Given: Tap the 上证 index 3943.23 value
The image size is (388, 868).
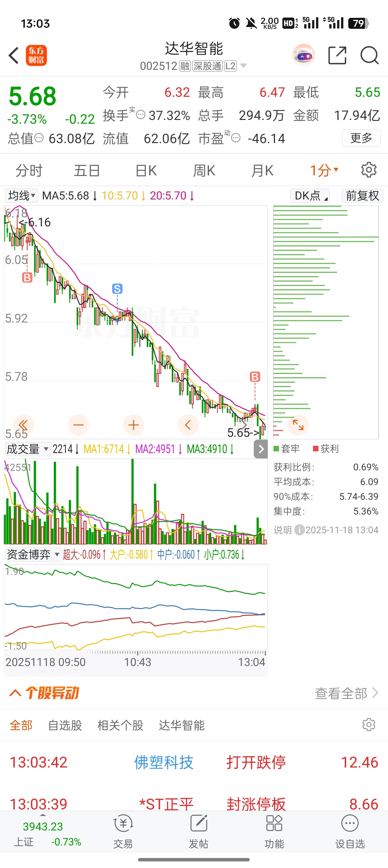Looking at the screenshot, I should click(43, 826).
